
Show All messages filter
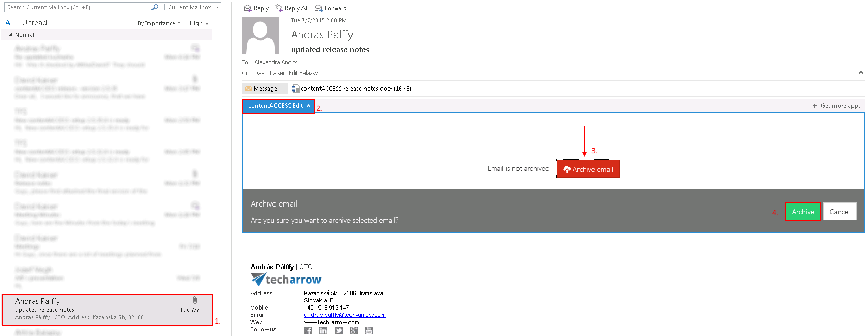click(9, 23)
